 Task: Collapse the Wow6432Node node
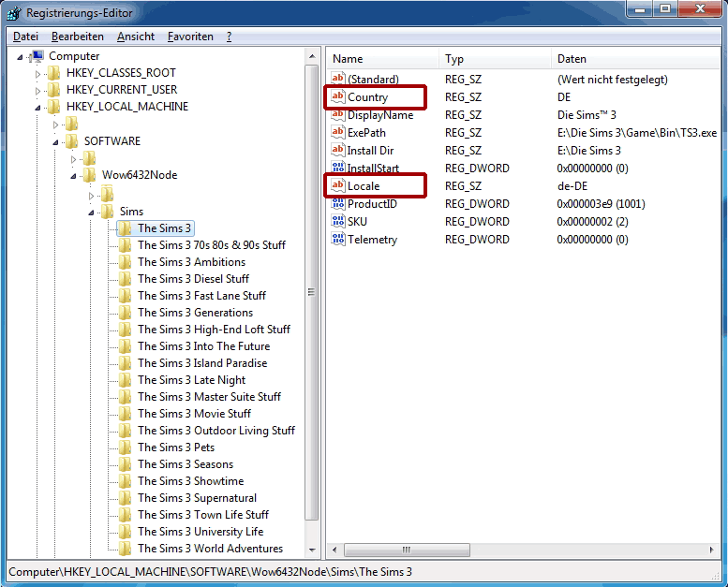[73, 176]
